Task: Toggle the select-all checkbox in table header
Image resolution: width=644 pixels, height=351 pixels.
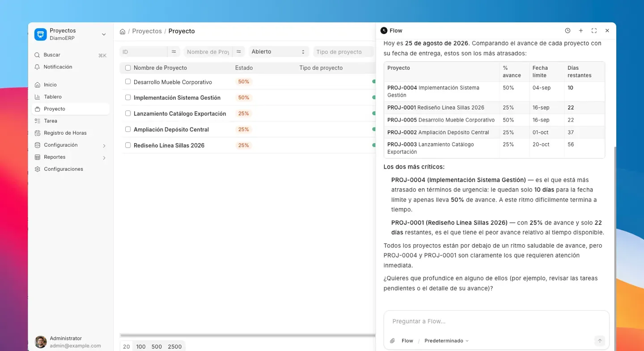Action: (x=128, y=68)
